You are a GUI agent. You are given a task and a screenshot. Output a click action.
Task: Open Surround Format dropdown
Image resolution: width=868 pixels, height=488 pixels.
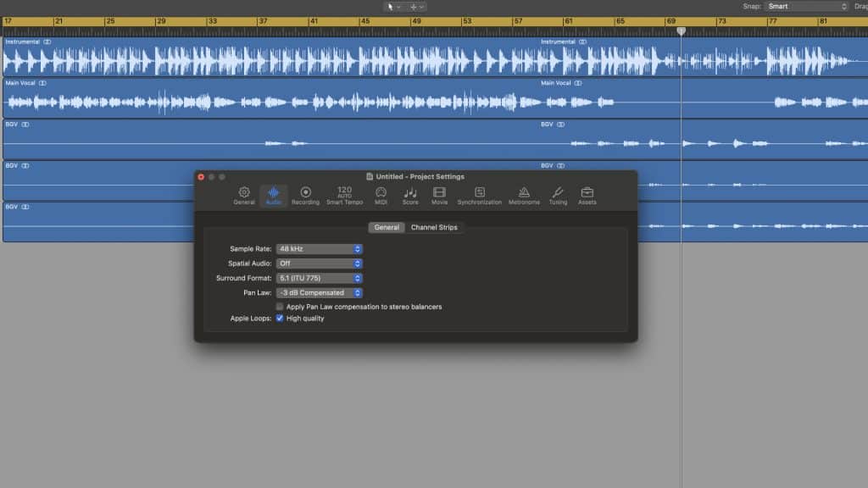pyautogui.click(x=320, y=278)
